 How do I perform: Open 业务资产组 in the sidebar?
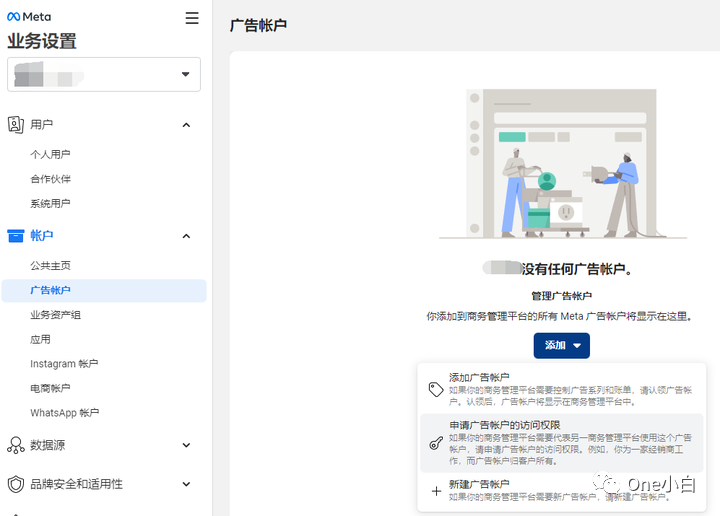tap(55, 315)
